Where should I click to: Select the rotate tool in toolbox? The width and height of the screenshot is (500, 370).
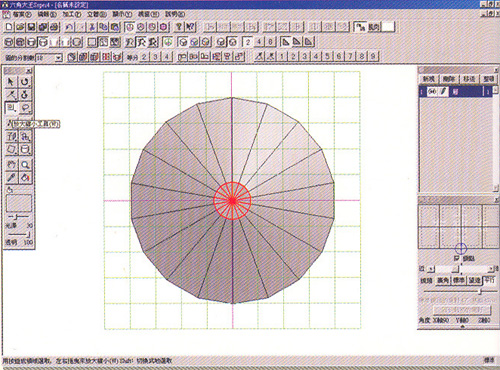tap(25, 82)
